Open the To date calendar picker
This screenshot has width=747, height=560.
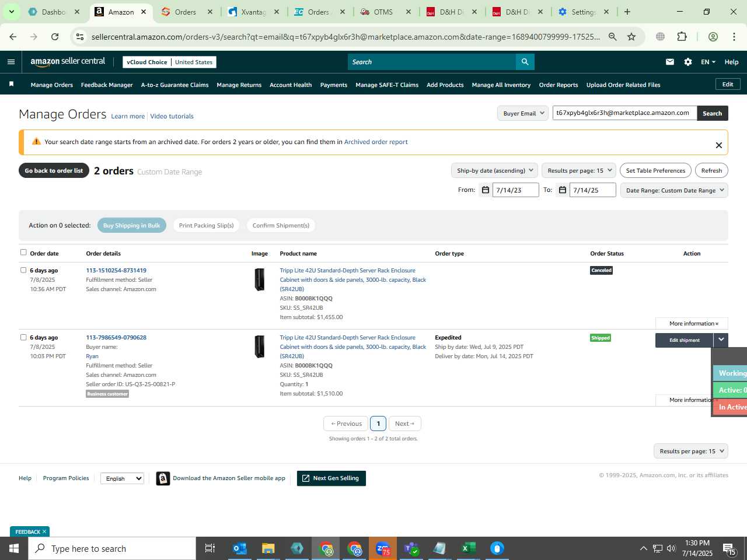pyautogui.click(x=563, y=190)
